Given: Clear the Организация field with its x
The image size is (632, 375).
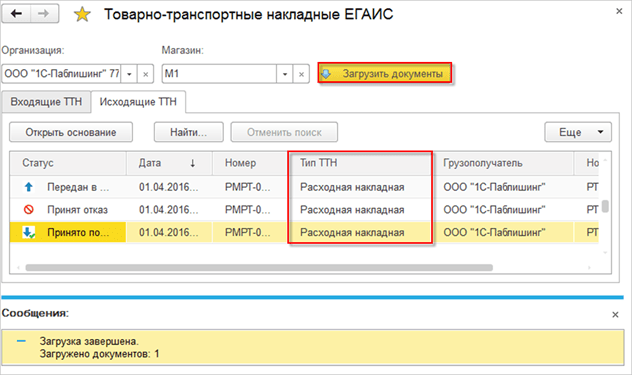Looking at the screenshot, I should [146, 74].
